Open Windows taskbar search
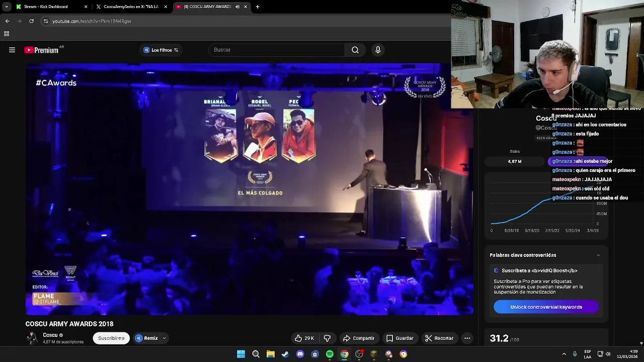Viewport: 644px width, 362px height. (256, 354)
